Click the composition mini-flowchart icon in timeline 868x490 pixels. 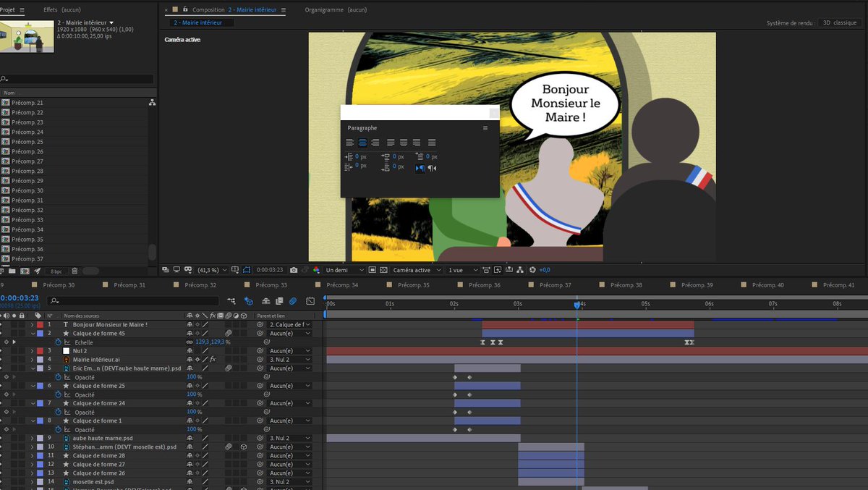click(x=231, y=301)
